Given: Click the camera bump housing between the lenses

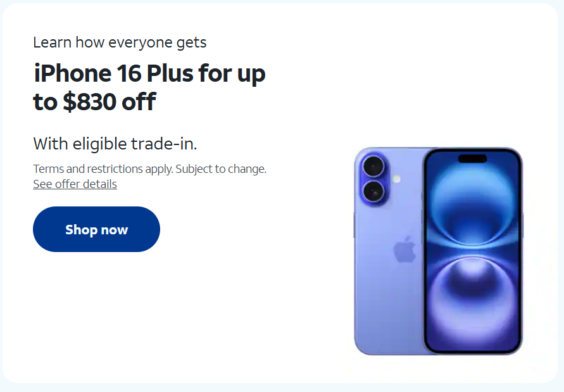Looking at the screenshot, I should pos(374,179).
